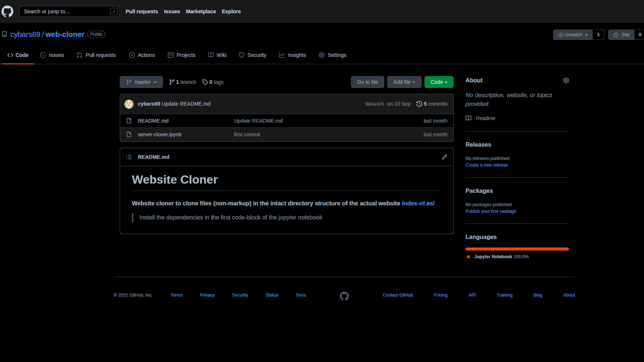The image size is (644, 362).
Task: Click the server-cloner.ipynb file icon
Action: (x=129, y=134)
